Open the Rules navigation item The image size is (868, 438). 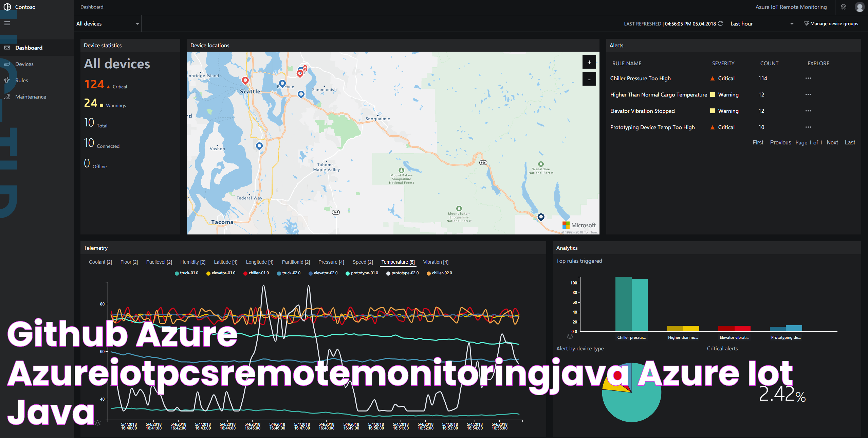[37, 80]
